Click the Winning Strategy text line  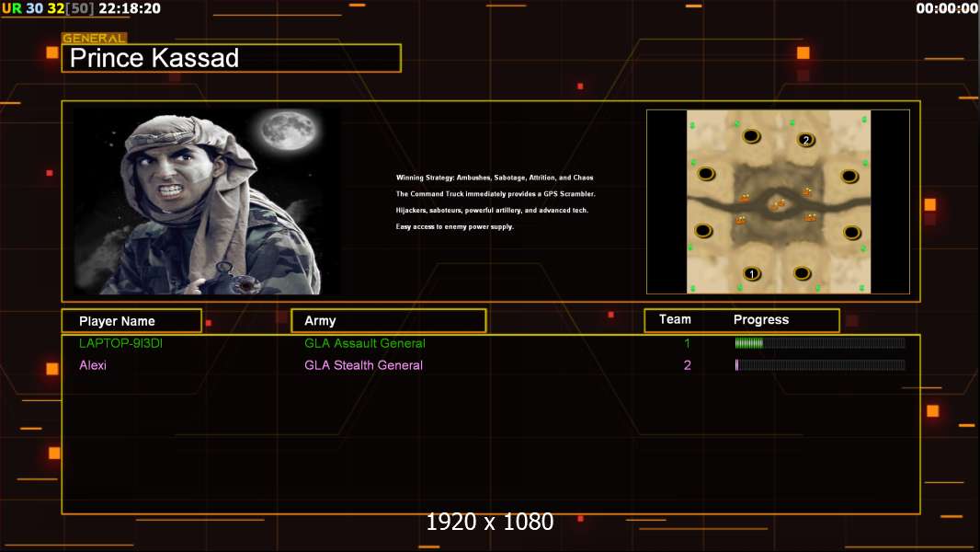pyautogui.click(x=495, y=178)
